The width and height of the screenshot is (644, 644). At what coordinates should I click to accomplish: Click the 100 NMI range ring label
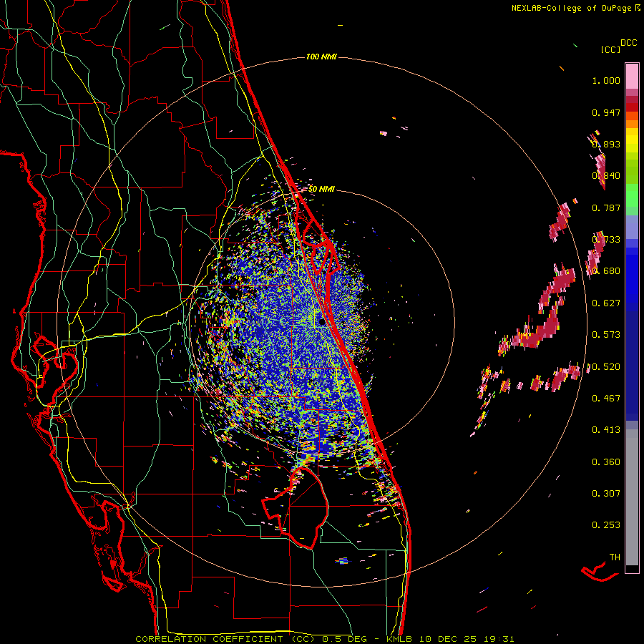click(x=321, y=57)
